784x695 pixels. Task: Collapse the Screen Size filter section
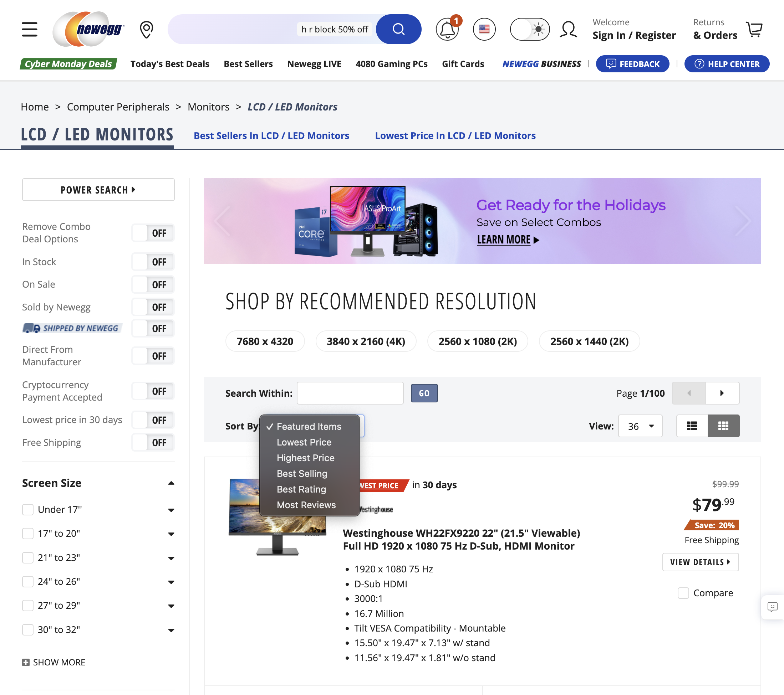(171, 483)
